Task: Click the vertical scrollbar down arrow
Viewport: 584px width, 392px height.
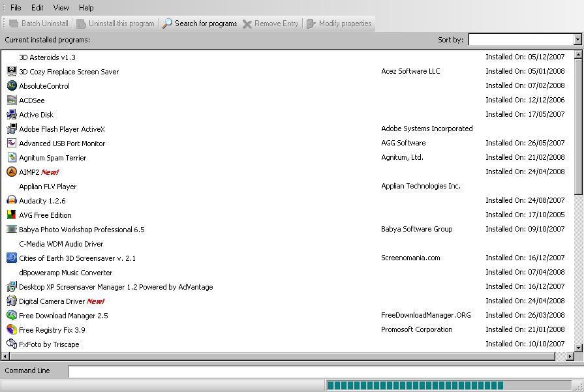Action: [x=578, y=348]
